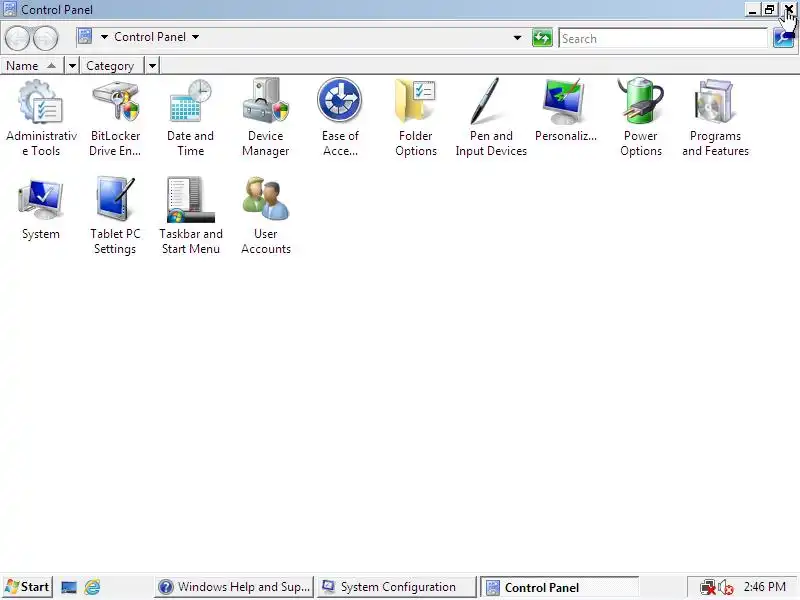This screenshot has width=800, height=600.
Task: Minimize the Control Panel window
Action: click(753, 10)
